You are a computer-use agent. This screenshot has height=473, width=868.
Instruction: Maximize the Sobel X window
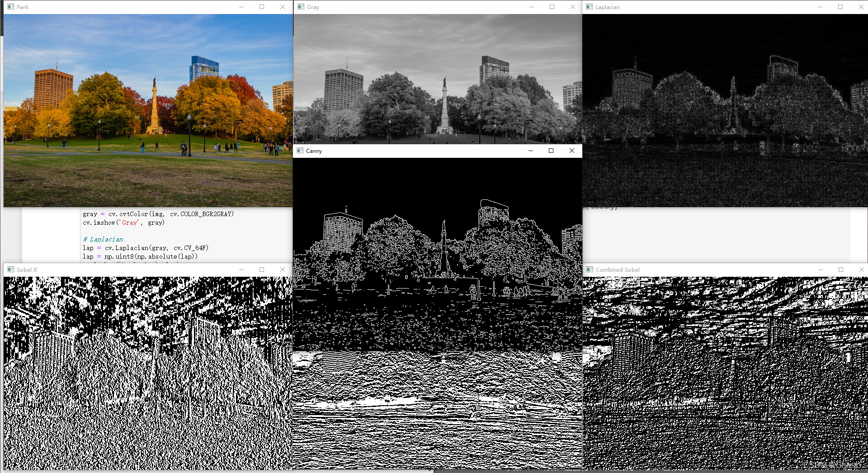[x=262, y=270]
